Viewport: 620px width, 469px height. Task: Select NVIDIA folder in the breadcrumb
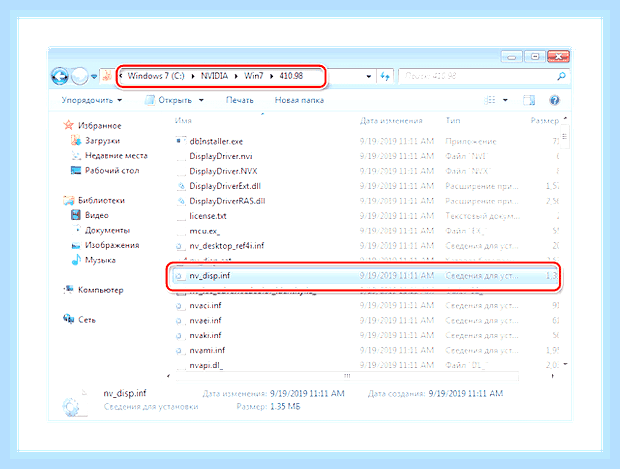click(x=214, y=76)
